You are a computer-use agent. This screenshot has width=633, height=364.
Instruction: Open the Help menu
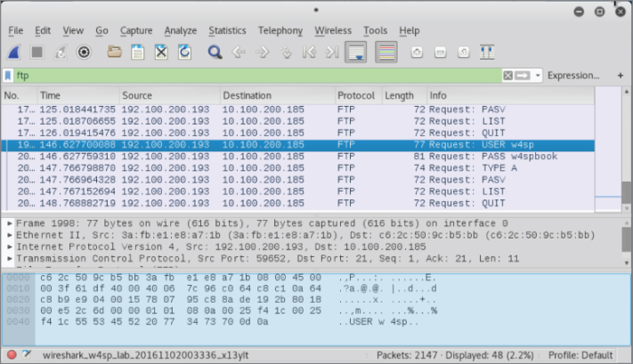tap(410, 30)
